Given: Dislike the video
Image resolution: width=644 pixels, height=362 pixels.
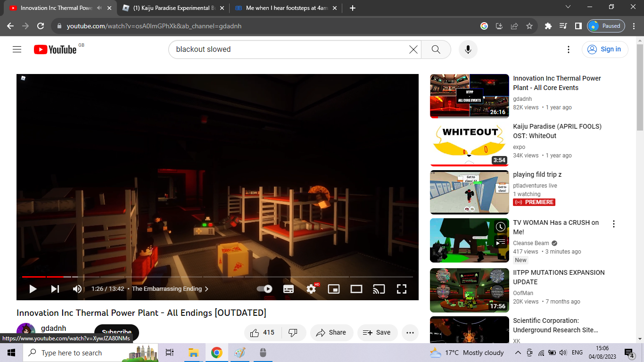Looking at the screenshot, I should tap(293, 333).
